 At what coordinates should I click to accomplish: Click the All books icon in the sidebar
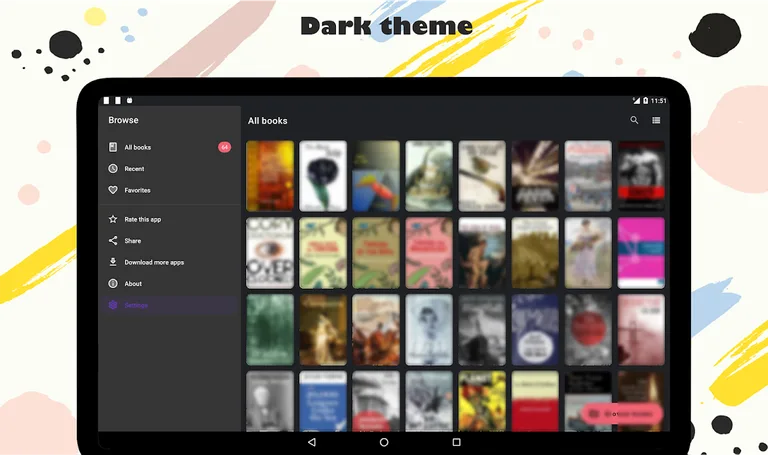click(x=113, y=147)
